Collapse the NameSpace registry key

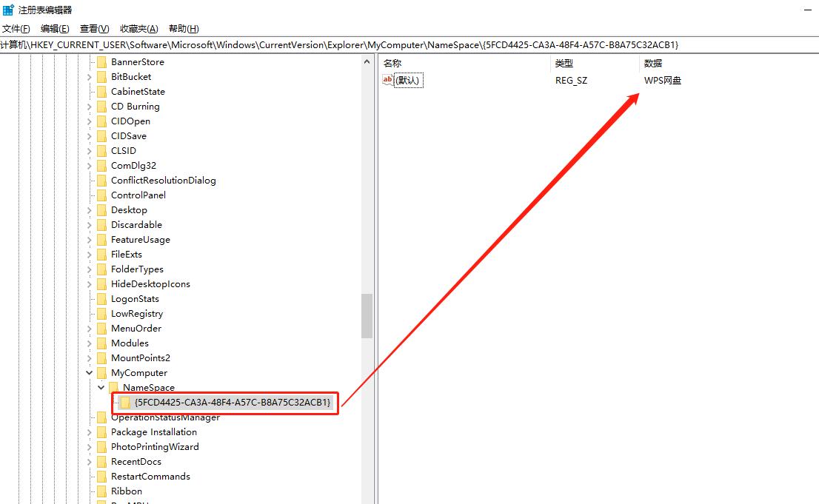pos(101,387)
